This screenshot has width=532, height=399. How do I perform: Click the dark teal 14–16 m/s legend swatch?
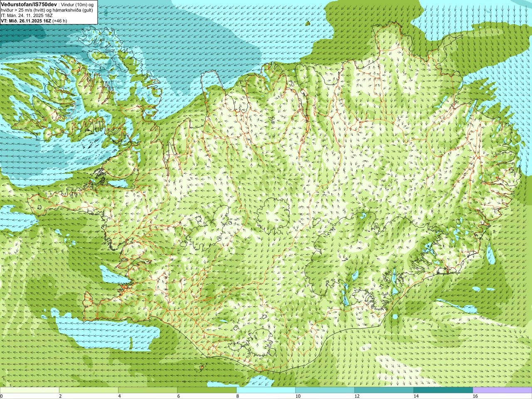point(443,390)
